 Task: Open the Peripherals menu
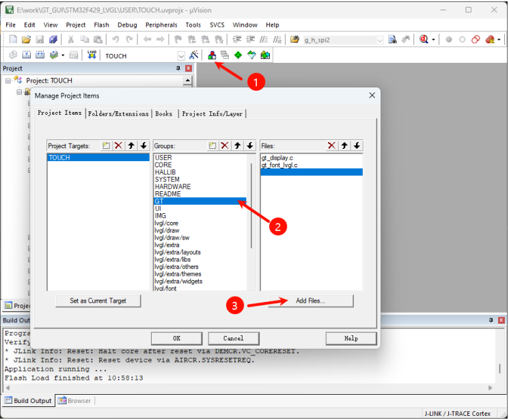pyautogui.click(x=161, y=25)
